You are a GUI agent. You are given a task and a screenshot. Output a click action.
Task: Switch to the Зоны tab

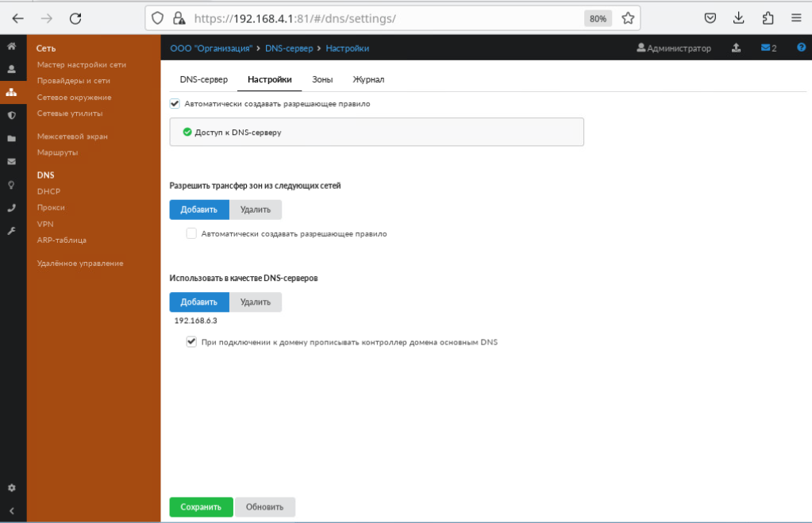(x=322, y=79)
